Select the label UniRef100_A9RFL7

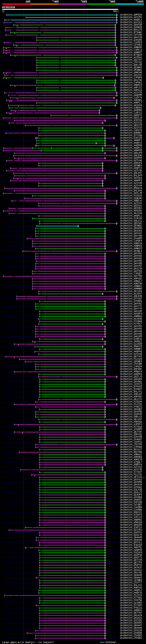click(x=131, y=103)
